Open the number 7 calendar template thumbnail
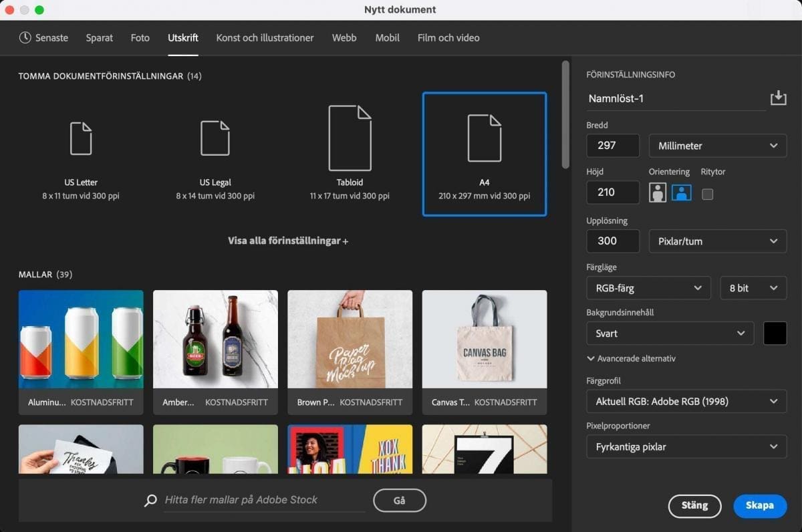This screenshot has width=802, height=532. coord(485,449)
